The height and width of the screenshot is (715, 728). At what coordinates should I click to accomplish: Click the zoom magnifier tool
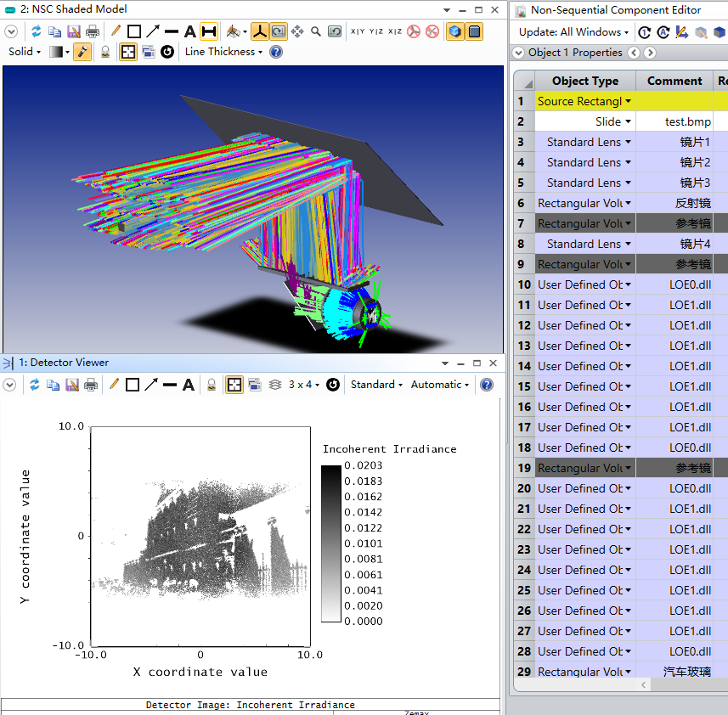pyautogui.click(x=316, y=31)
